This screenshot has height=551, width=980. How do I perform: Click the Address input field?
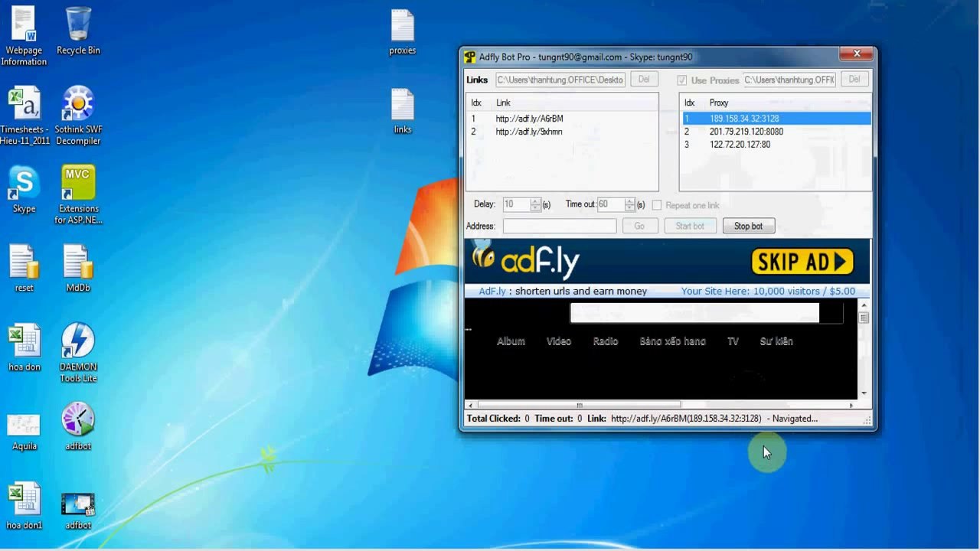[560, 226]
